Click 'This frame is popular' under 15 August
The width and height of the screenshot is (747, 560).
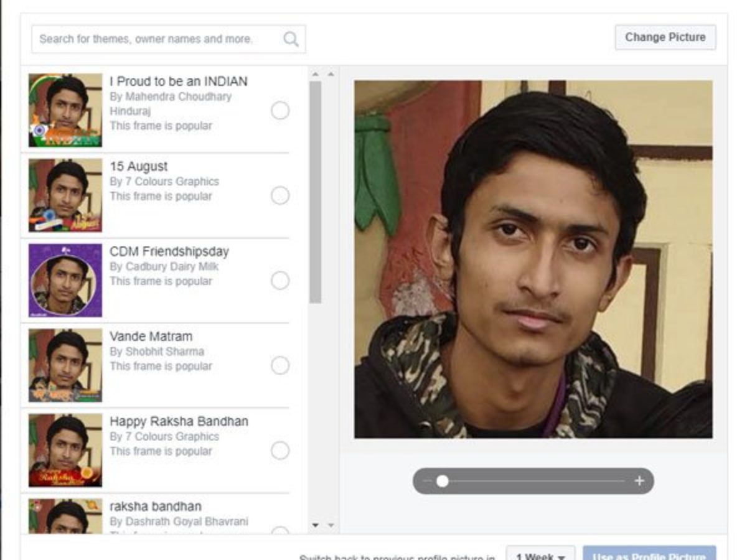[x=161, y=196]
